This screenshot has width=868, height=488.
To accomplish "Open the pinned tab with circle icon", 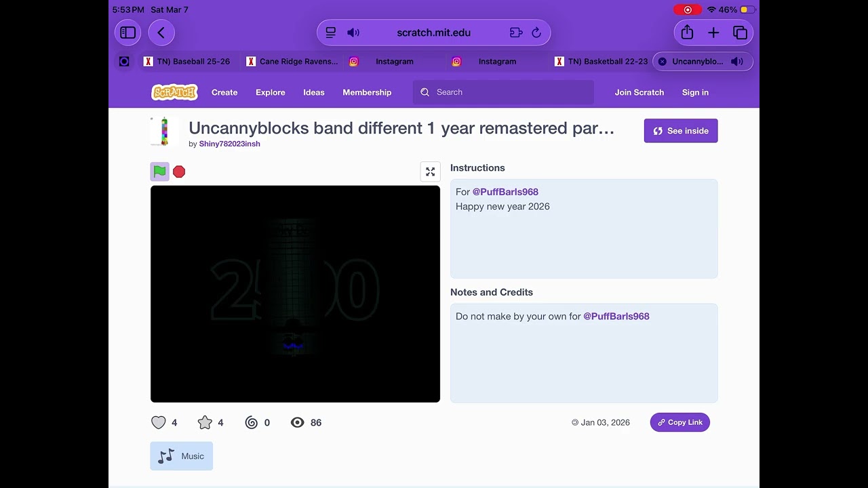I will pyautogui.click(x=124, y=61).
